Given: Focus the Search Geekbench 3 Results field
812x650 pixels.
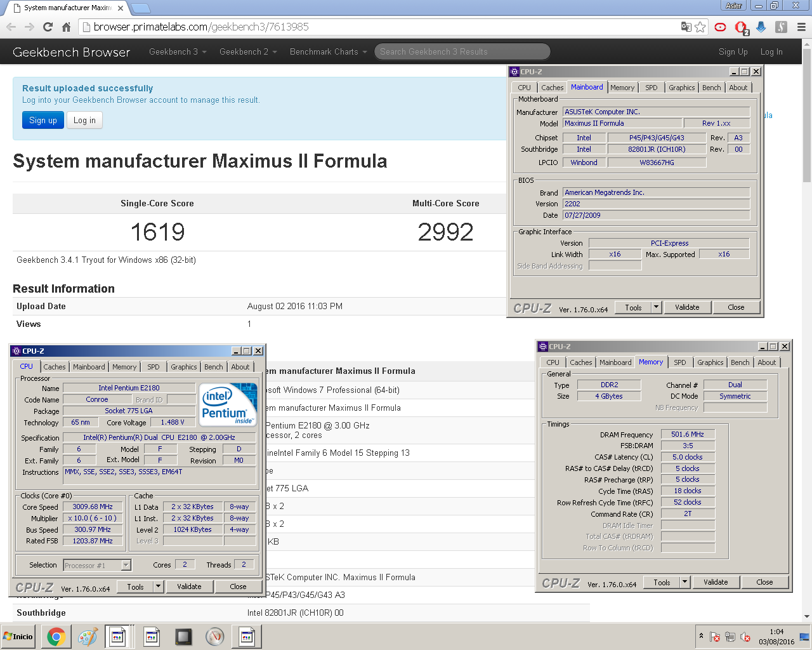Looking at the screenshot, I should [462, 51].
